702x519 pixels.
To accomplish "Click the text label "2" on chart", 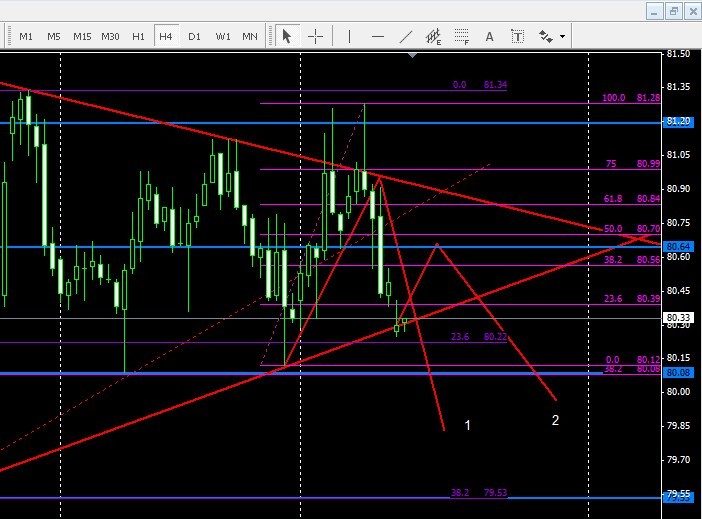I will (555, 420).
